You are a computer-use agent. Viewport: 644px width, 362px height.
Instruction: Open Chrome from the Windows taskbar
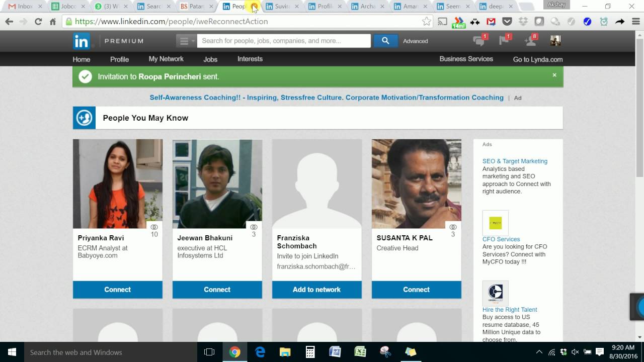pos(234,352)
